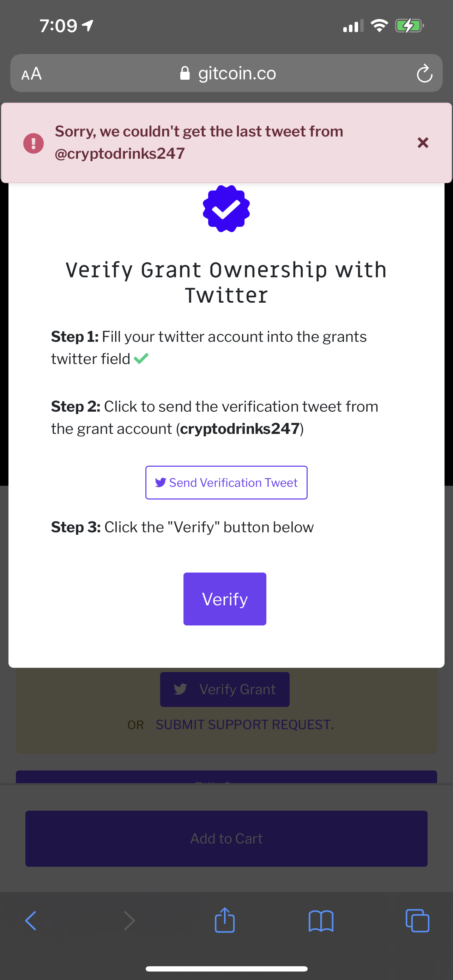Select Add to Cart
Viewport: 453px width, 980px height.
226,838
